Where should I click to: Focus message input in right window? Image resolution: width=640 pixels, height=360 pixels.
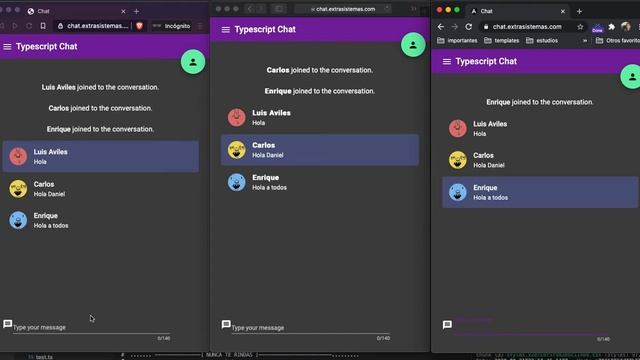pyautogui.click(x=531, y=328)
